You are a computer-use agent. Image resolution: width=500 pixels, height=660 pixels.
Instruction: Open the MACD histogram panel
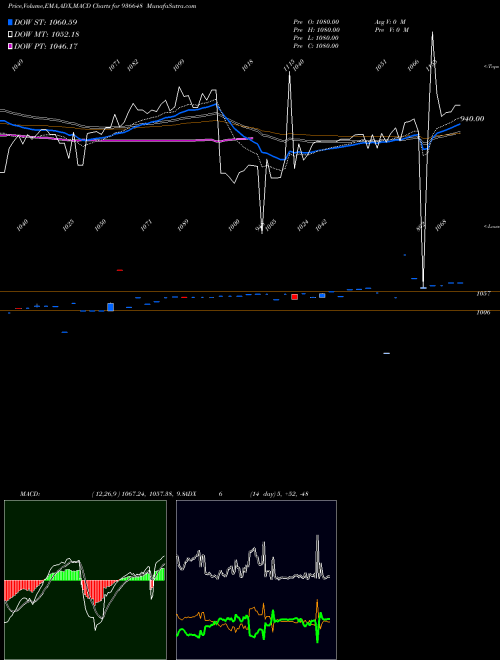tap(85, 580)
